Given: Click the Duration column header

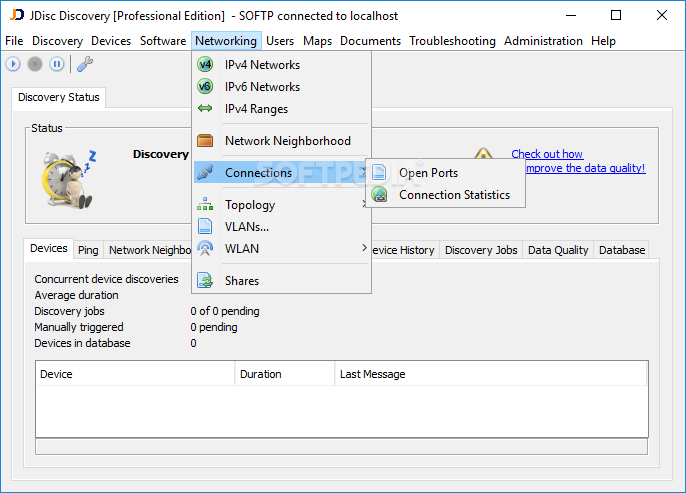Looking at the screenshot, I should click(285, 374).
